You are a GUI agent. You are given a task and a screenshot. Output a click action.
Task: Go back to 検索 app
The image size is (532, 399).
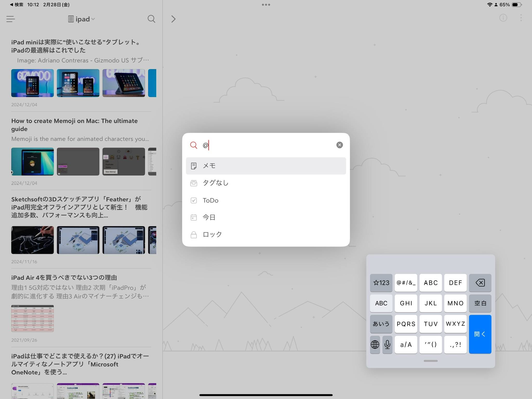(17, 5)
